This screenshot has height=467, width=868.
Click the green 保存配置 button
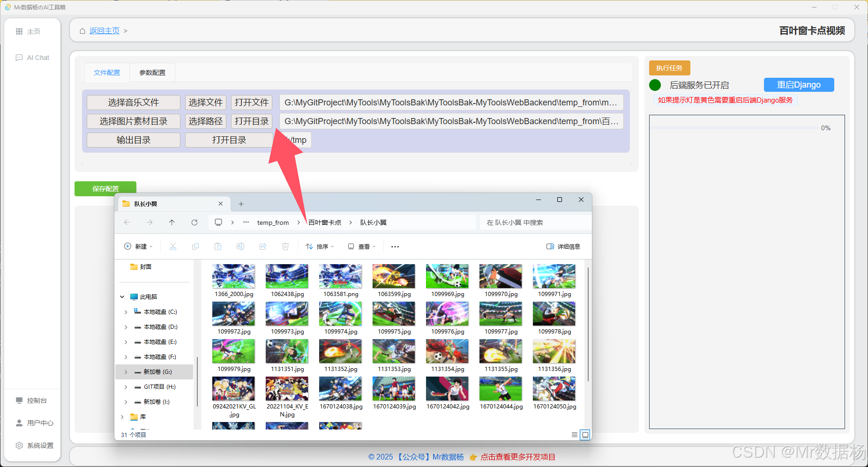click(x=105, y=188)
